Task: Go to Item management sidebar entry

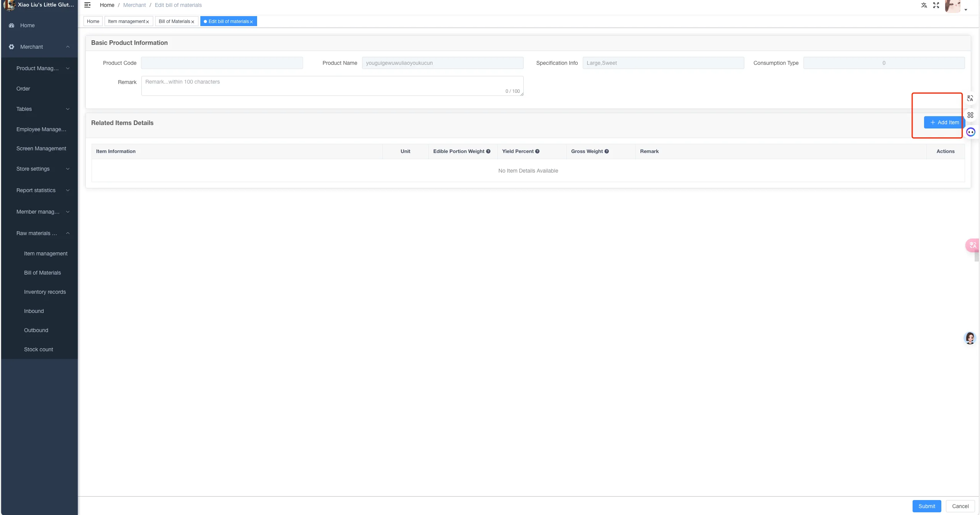Action: click(x=46, y=253)
